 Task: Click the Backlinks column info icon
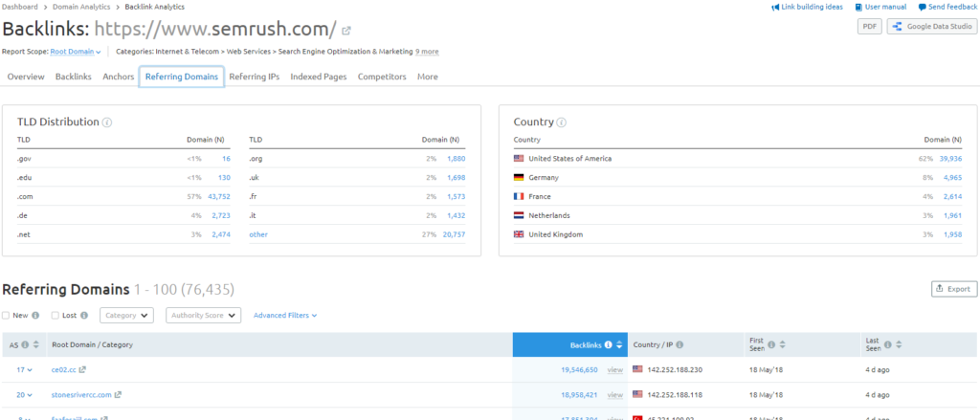click(x=608, y=345)
